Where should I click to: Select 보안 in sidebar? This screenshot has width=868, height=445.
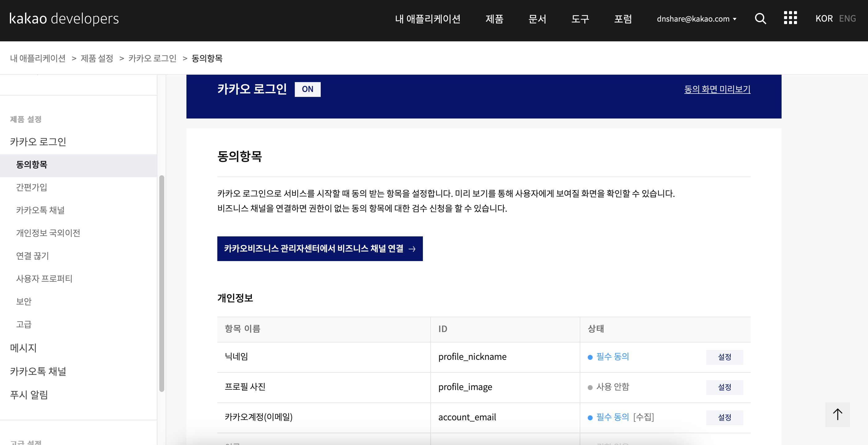coord(23,302)
